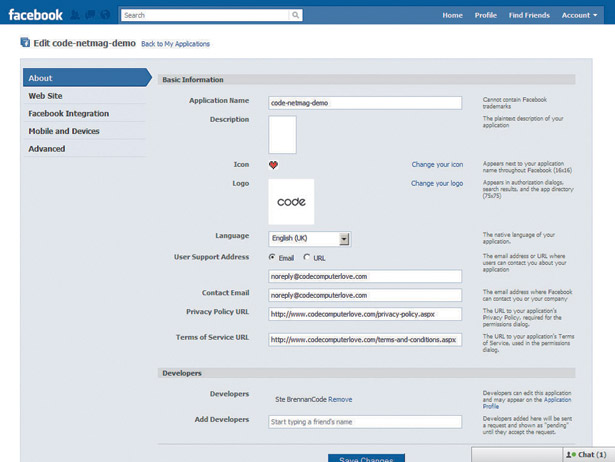The height and width of the screenshot is (462, 615).
Task: Click the Facebook logo
Action: (x=35, y=15)
